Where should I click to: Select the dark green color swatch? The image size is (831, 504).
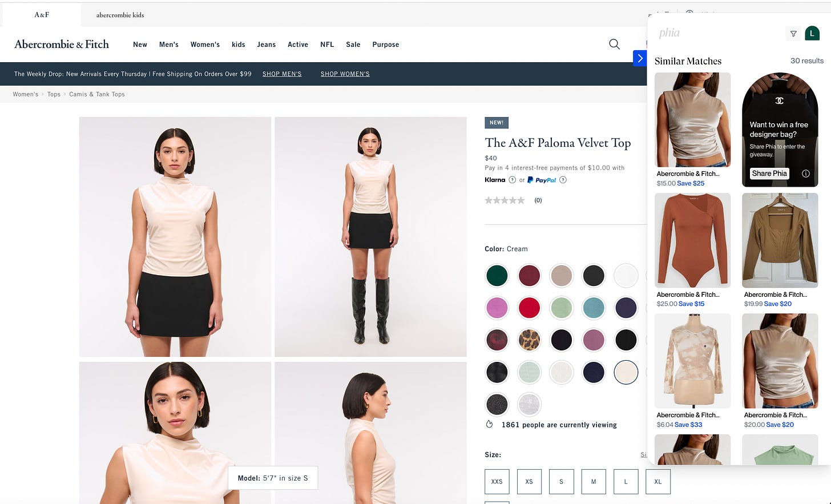coord(497,276)
